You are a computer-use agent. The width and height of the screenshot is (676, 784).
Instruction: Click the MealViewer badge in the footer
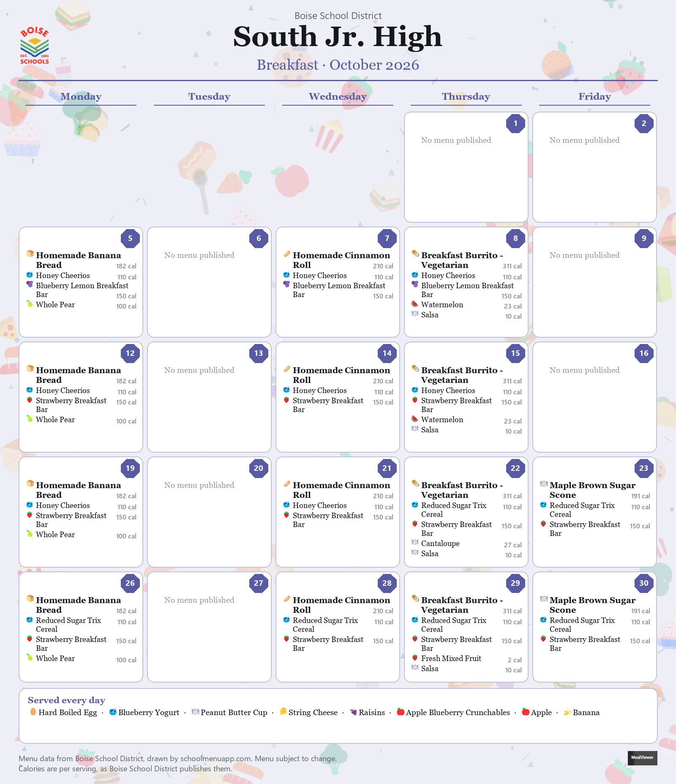click(x=642, y=758)
